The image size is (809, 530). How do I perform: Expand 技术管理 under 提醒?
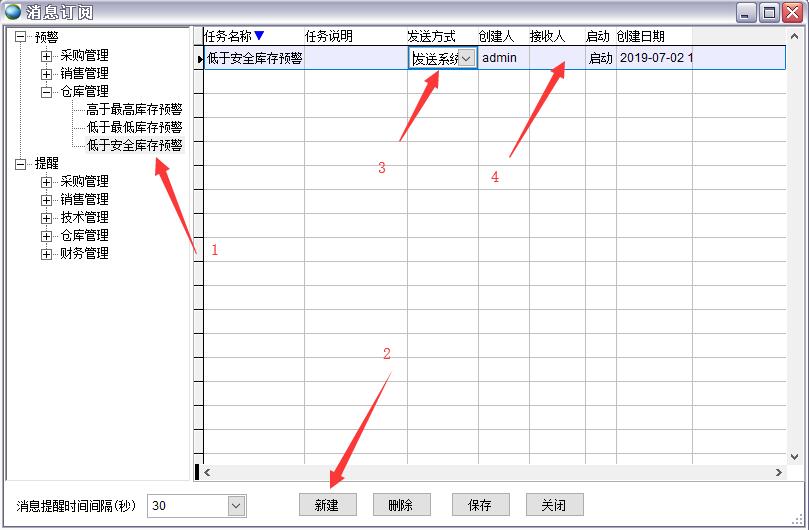tap(46, 218)
